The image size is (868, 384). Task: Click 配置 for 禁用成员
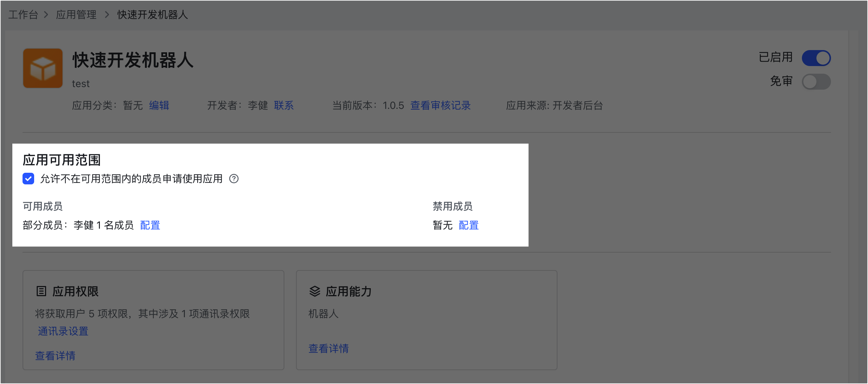click(x=469, y=225)
